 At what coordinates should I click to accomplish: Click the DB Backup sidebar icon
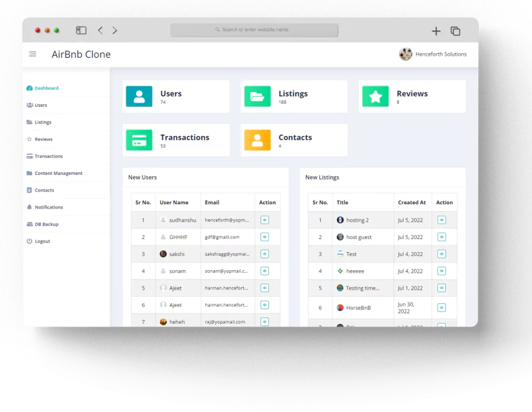click(x=29, y=224)
